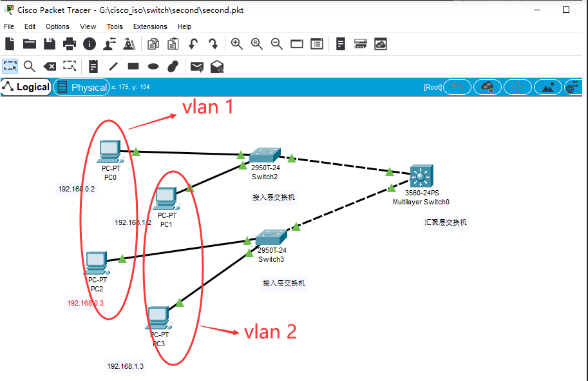The image size is (588, 381).
Task: Create a New Cluster
Action: click(487, 87)
